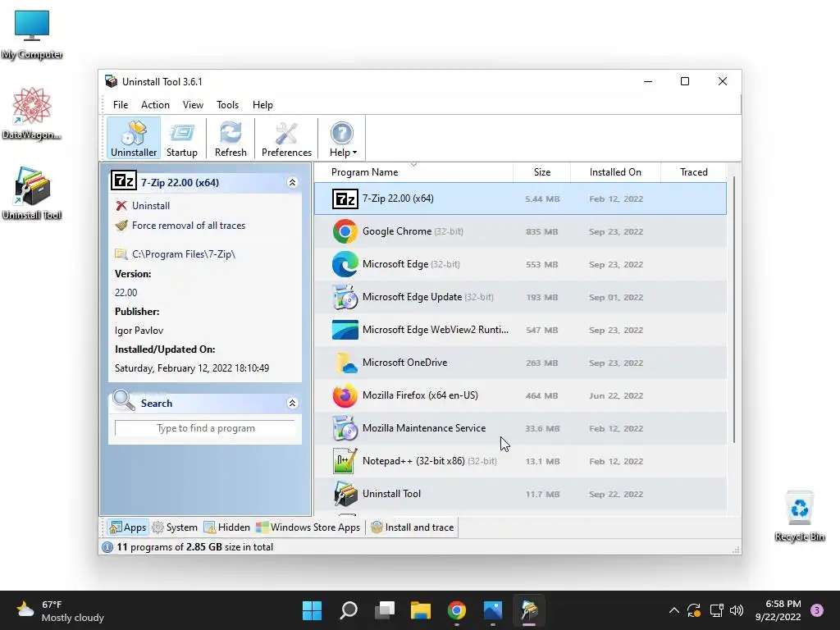This screenshot has width=840, height=630.
Task: Select the Edge WebView2 Runtime icon
Action: click(x=345, y=330)
